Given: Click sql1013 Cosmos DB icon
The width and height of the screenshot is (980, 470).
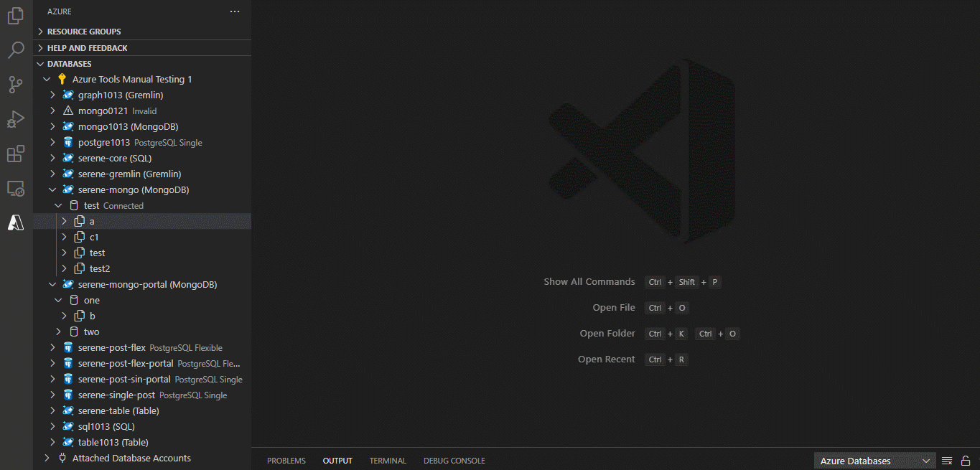Looking at the screenshot, I should click(68, 426).
